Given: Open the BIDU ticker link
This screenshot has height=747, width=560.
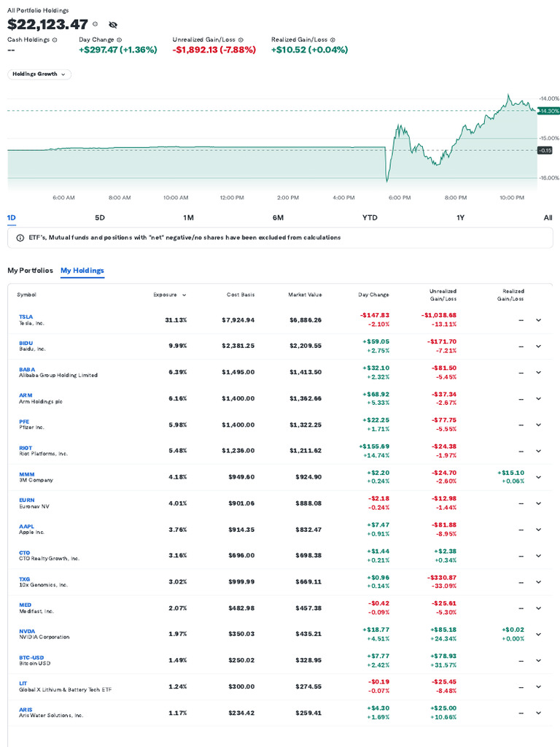Looking at the screenshot, I should point(26,343).
